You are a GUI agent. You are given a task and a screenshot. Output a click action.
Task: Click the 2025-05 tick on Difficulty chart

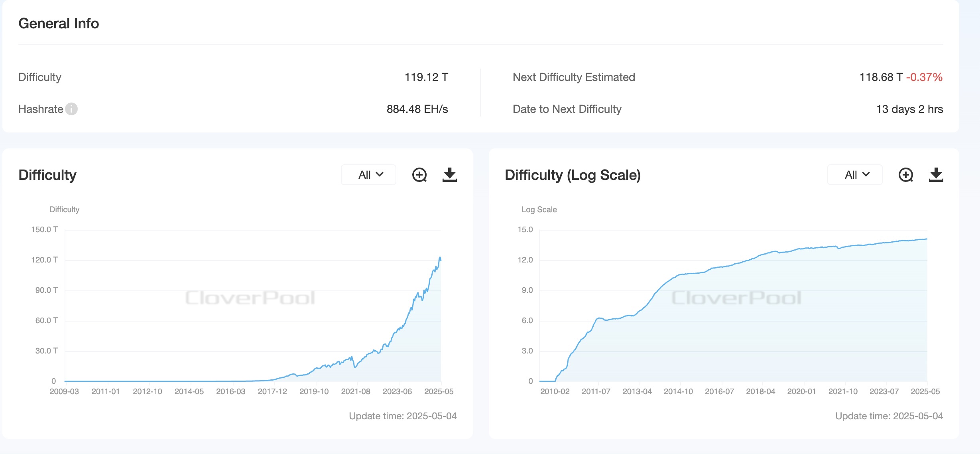click(x=439, y=391)
